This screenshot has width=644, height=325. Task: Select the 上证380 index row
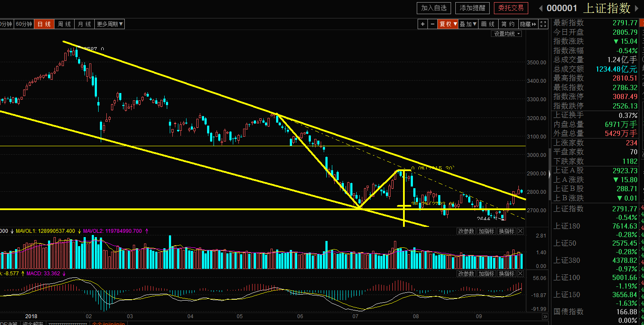(596, 265)
